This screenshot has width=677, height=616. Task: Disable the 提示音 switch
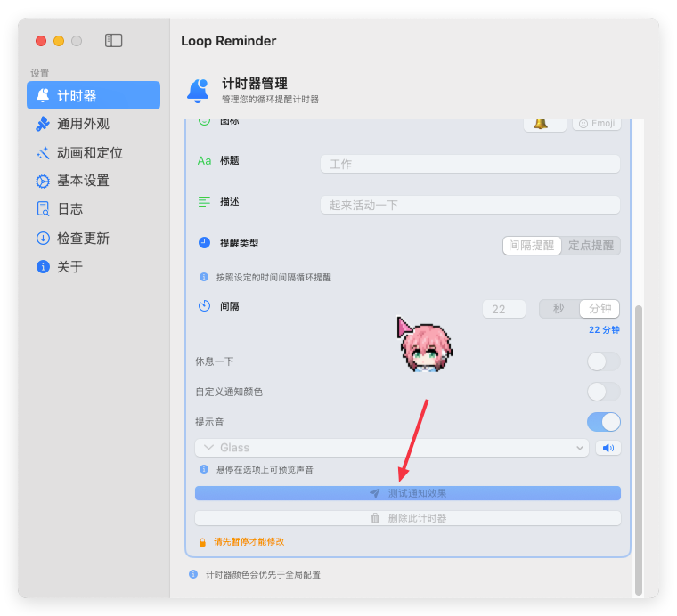(x=604, y=422)
